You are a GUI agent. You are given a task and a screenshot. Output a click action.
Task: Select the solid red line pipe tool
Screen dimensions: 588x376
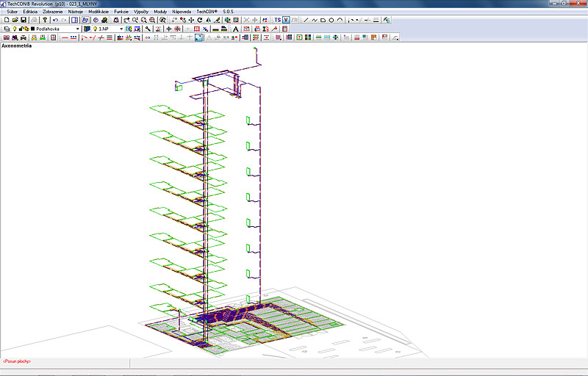point(65,37)
